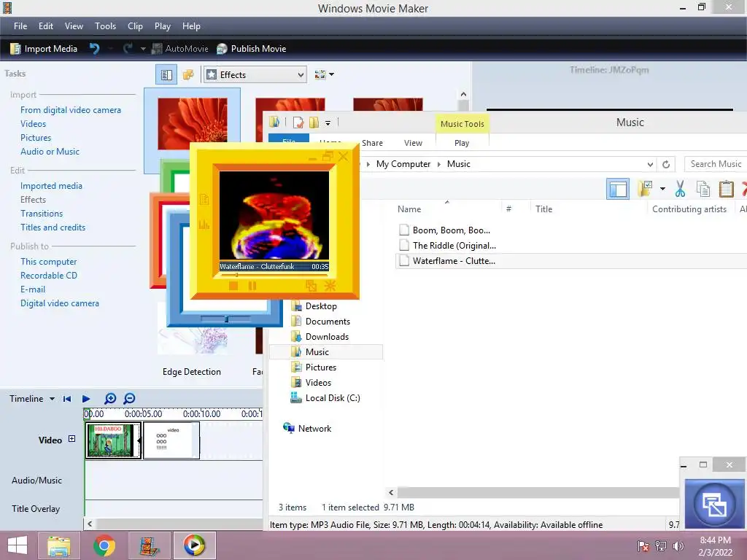
Task: Select the first red flower effect thumbnail
Action: point(193,124)
